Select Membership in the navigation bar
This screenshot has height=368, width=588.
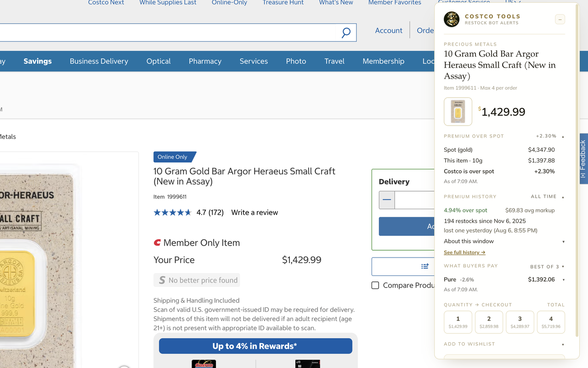384,61
